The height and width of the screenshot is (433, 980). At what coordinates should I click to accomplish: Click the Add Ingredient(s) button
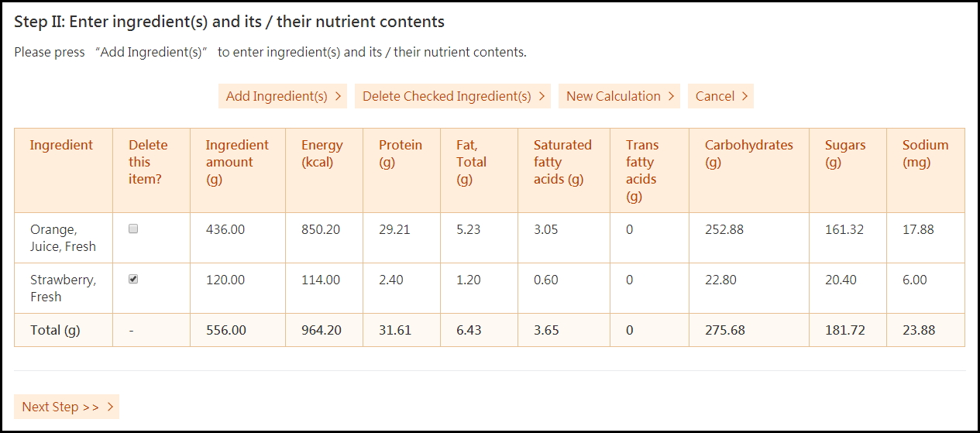point(283,96)
